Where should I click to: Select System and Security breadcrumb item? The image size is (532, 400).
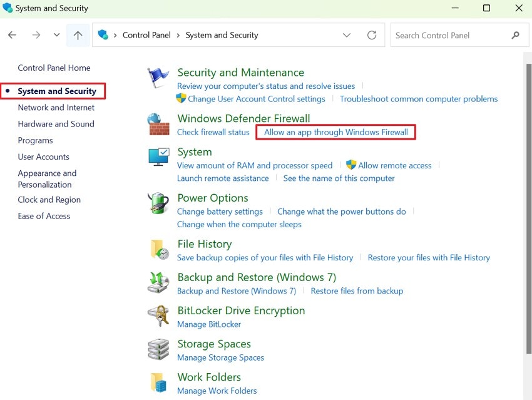click(x=222, y=35)
